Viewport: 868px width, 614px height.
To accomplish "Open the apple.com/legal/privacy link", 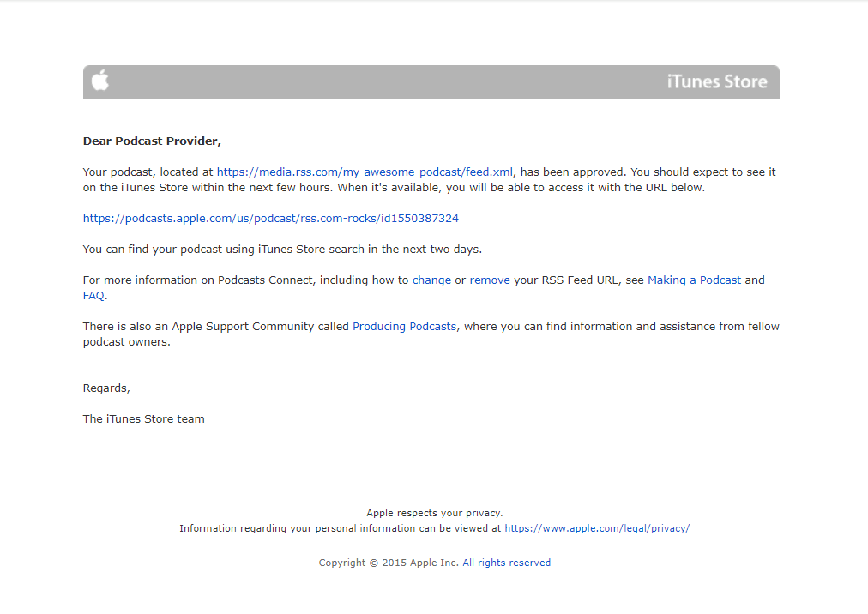I will click(598, 528).
